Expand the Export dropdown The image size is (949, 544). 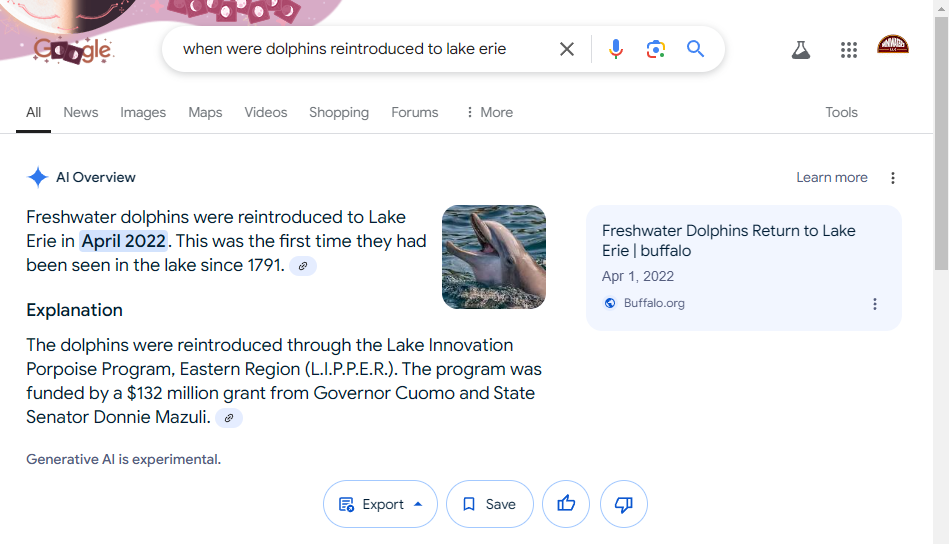380,503
